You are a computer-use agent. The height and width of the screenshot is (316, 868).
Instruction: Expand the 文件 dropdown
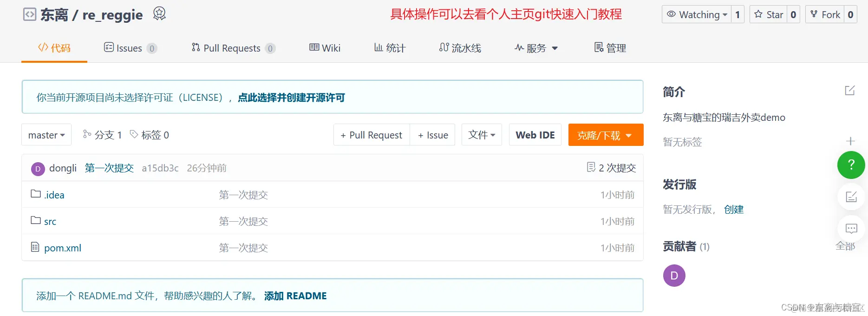click(482, 135)
